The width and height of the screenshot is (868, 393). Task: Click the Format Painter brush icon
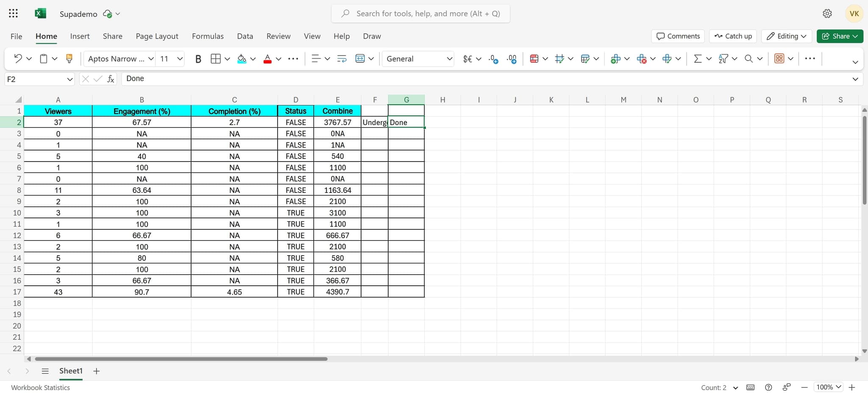click(69, 59)
